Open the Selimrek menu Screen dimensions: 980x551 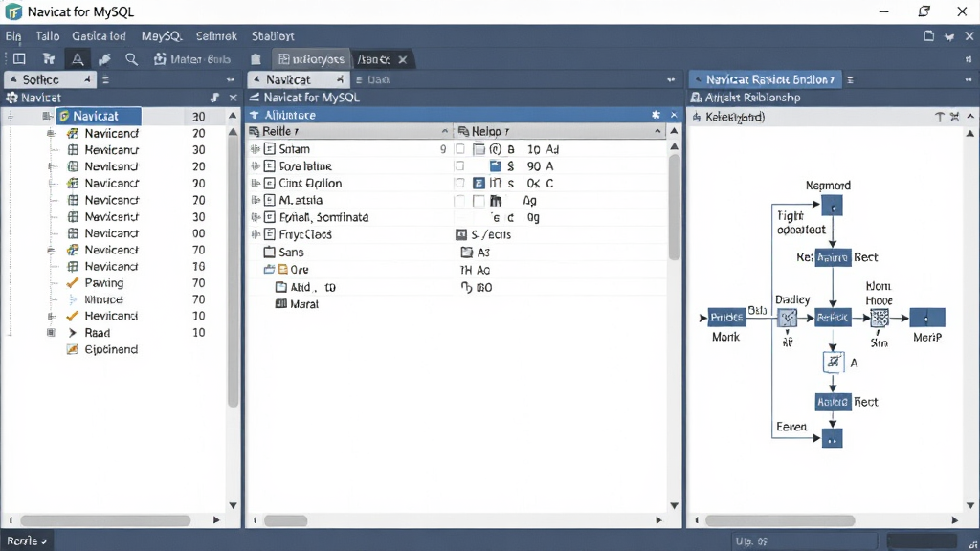pyautogui.click(x=216, y=36)
